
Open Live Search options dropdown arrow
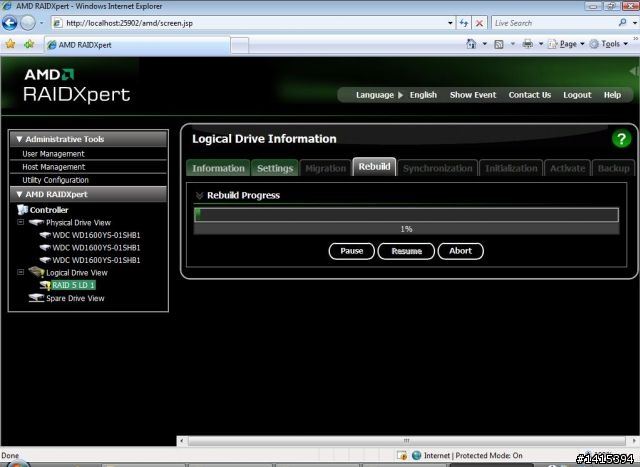coord(635,23)
